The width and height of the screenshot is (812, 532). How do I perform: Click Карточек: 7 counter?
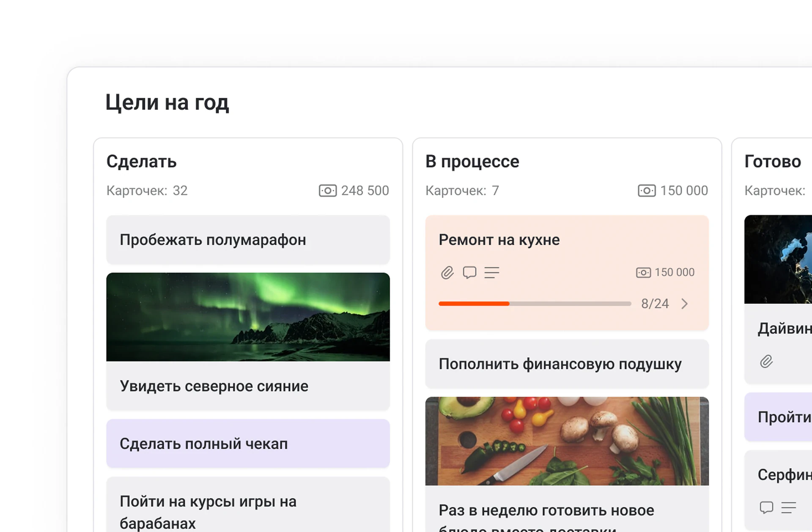point(462,191)
